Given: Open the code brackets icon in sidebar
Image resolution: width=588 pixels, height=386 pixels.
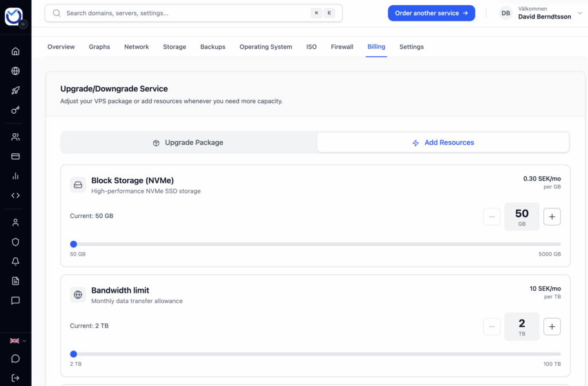Looking at the screenshot, I should 16,195.
